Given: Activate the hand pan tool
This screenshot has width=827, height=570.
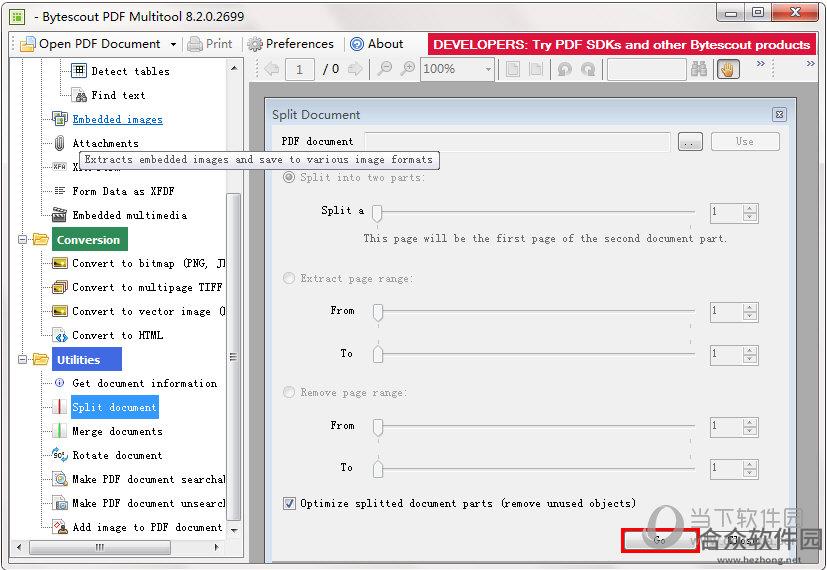Looking at the screenshot, I should [x=728, y=69].
